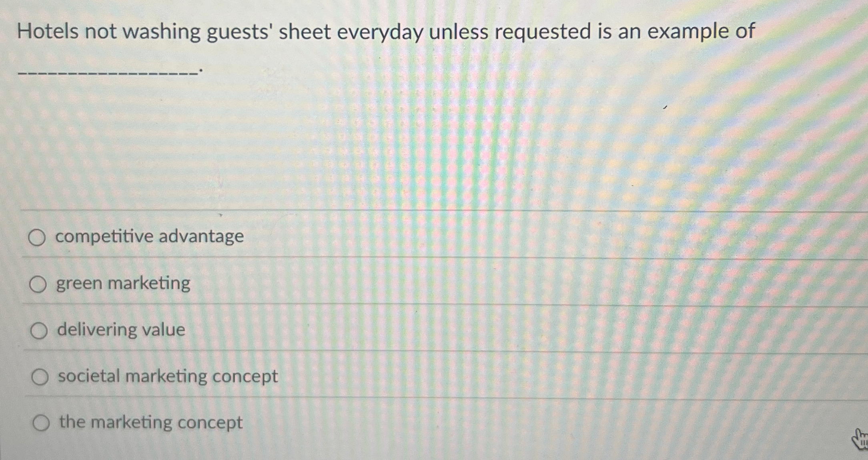Click the delivering value answer label
Image resolution: width=868 pixels, height=460 pixels.
[x=120, y=330]
